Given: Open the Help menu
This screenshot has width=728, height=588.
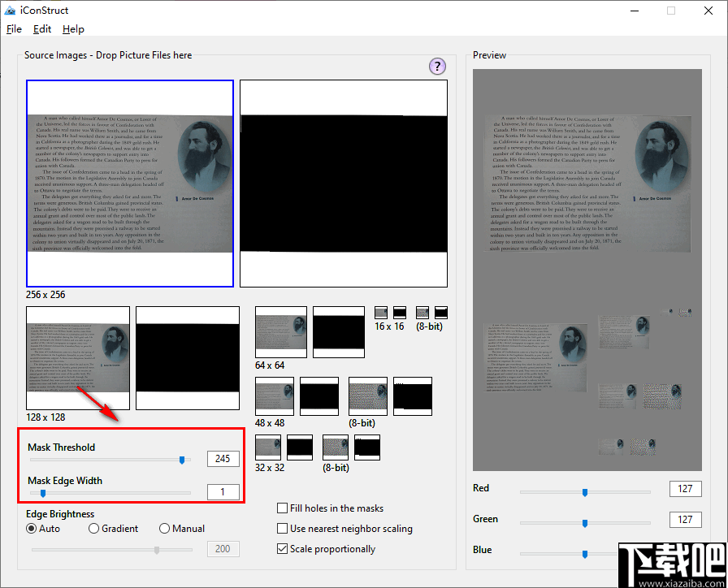Looking at the screenshot, I should click(x=73, y=29).
